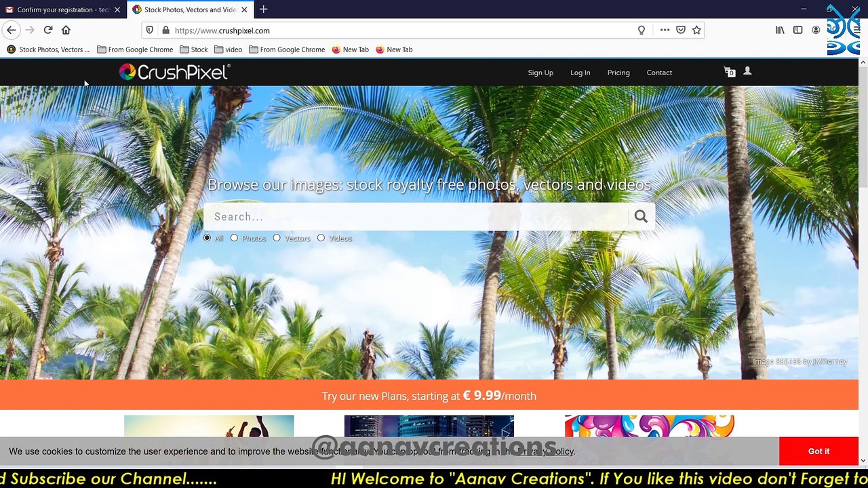Go to the browser Home icon

point(66,30)
